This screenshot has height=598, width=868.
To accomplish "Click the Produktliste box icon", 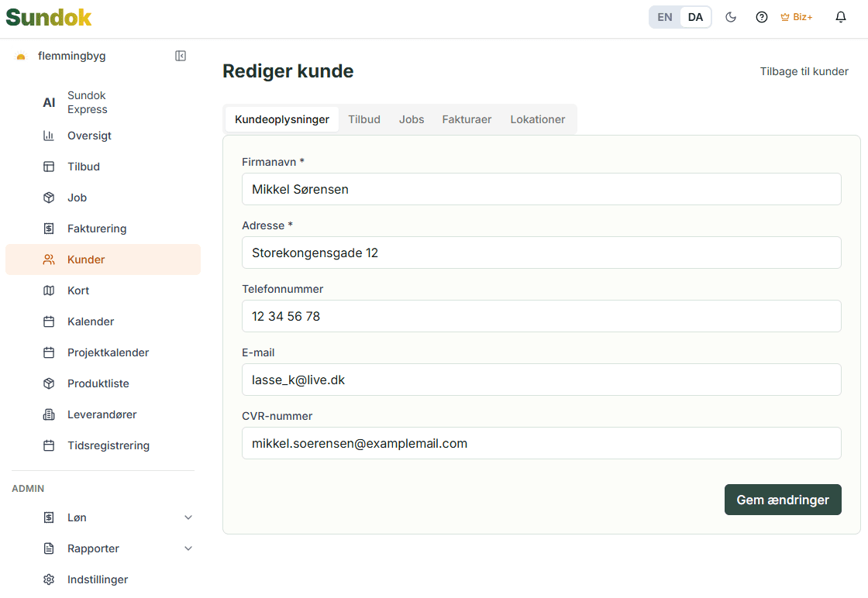I will tap(49, 383).
